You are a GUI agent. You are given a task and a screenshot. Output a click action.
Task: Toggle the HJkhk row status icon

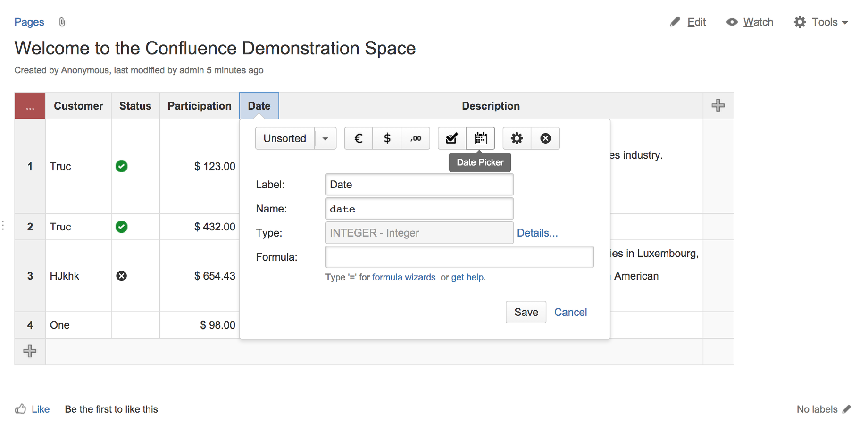(122, 276)
